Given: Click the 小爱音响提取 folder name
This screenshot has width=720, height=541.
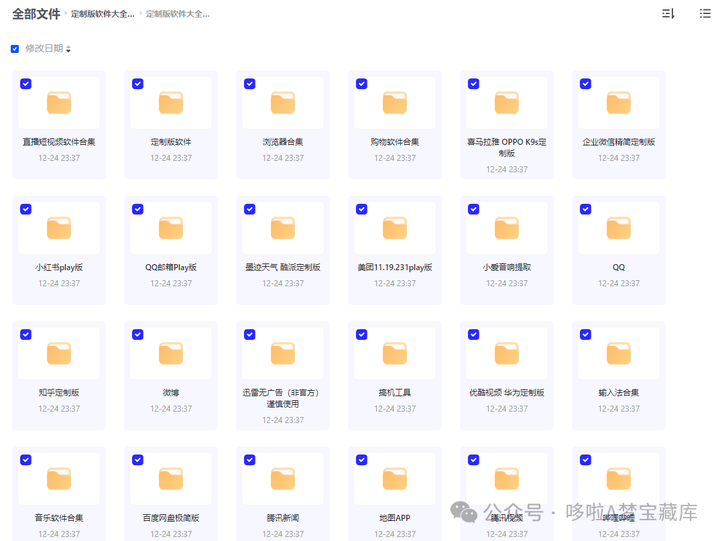Looking at the screenshot, I should pos(507,267).
